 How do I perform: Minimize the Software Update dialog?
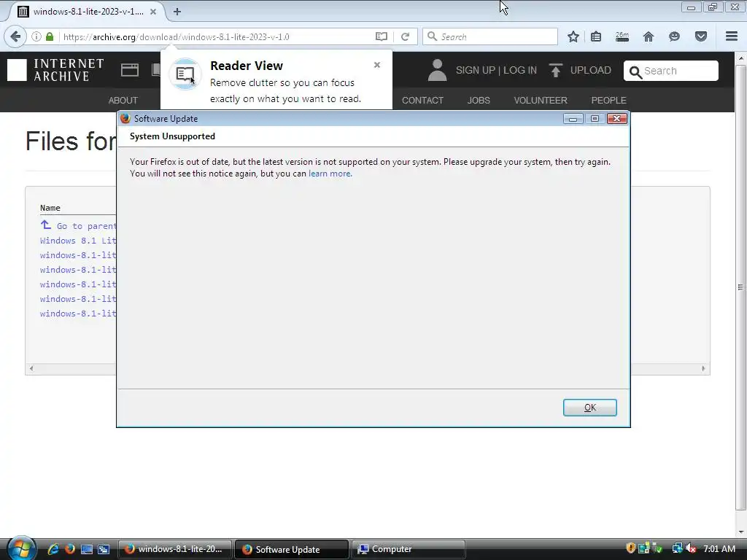click(573, 119)
